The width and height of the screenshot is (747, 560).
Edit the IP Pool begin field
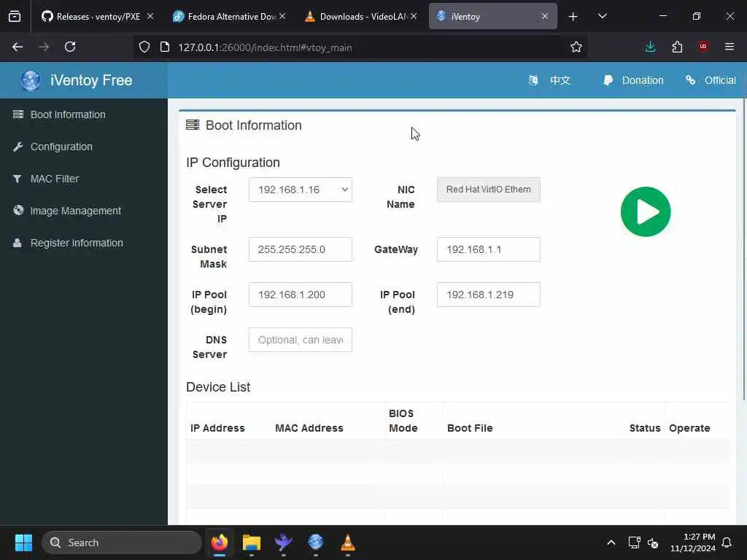coord(300,295)
